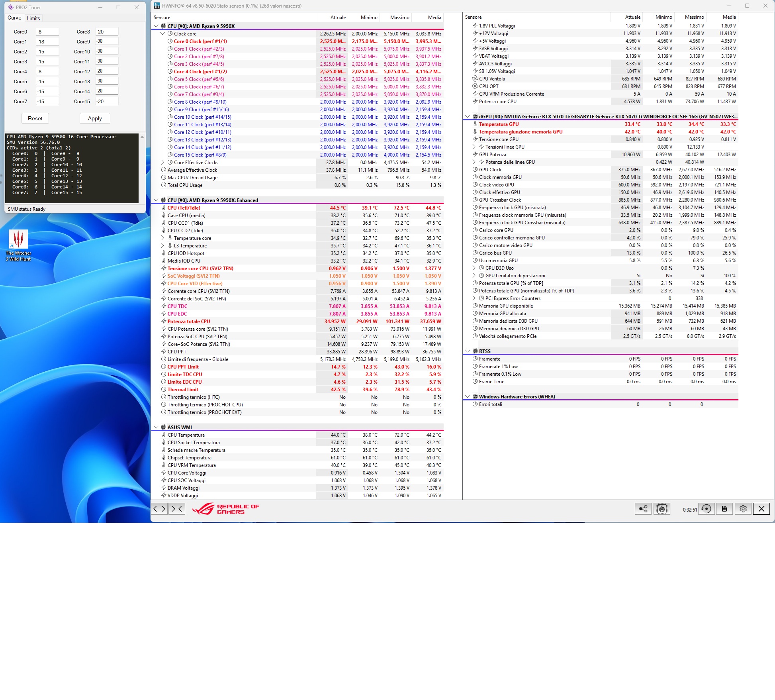Click scroll-up arrow of PBO2 Tuner log

142,137
